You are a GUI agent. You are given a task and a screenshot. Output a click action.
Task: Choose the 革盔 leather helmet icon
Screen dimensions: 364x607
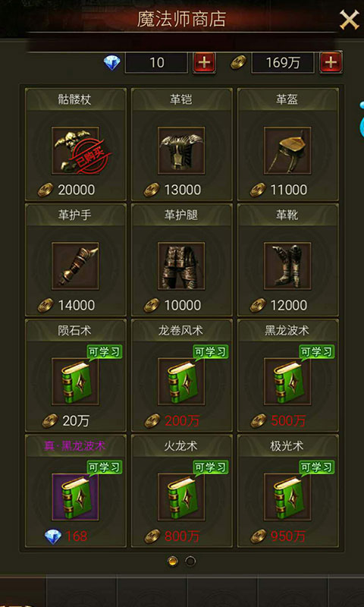pyautogui.click(x=287, y=150)
